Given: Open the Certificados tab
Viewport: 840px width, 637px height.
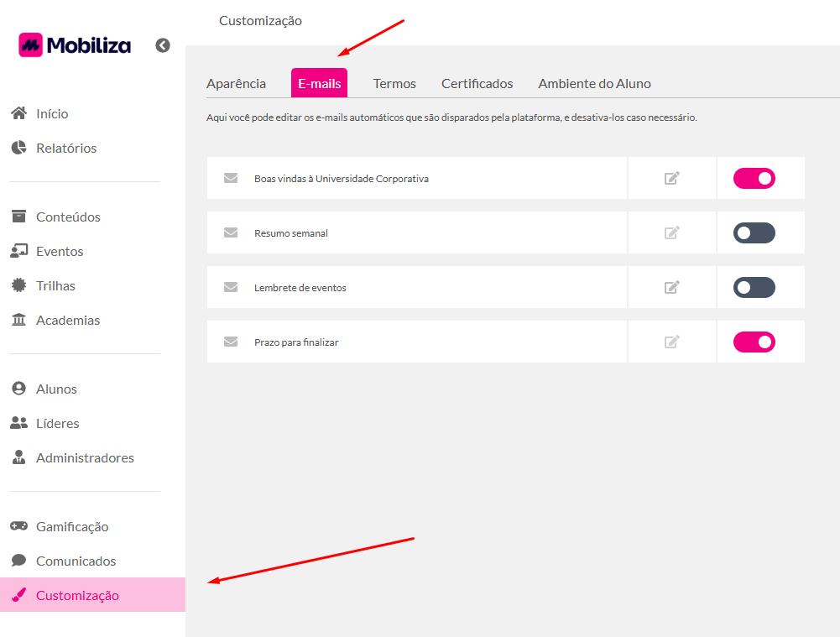Looking at the screenshot, I should 477,83.
